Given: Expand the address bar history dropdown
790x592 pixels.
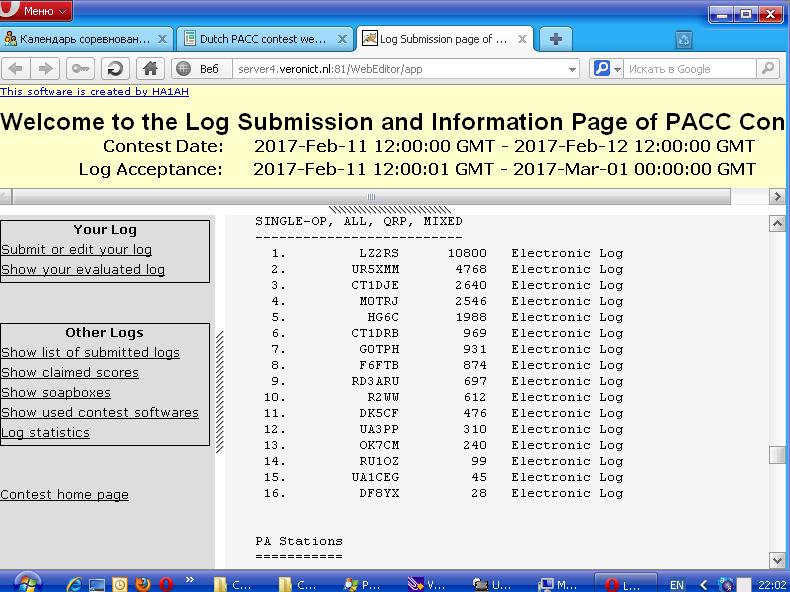Looking at the screenshot, I should coord(572,69).
